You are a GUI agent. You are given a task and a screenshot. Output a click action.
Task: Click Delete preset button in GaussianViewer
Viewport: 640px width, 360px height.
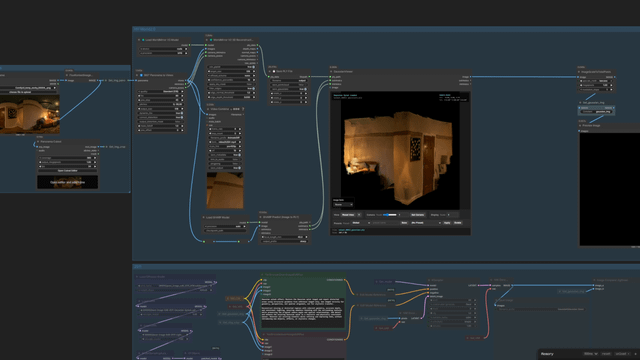[x=458, y=223]
